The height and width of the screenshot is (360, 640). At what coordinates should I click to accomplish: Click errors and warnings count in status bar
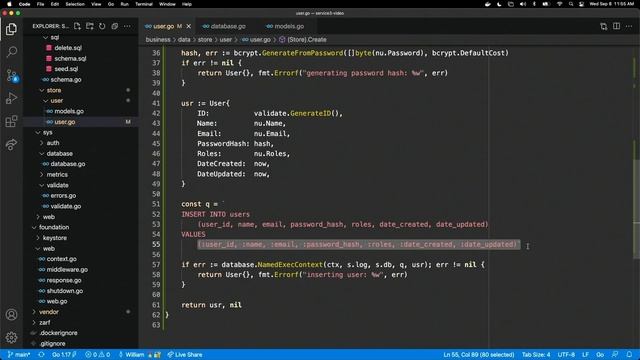click(x=98, y=355)
